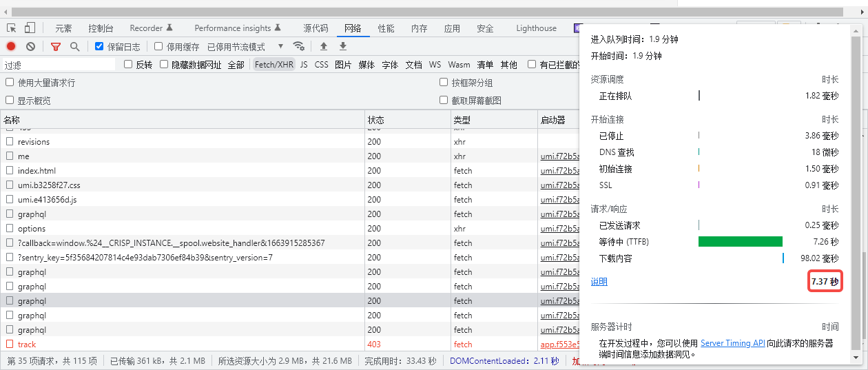The width and height of the screenshot is (868, 370).
Task: Sort requests by the 状态 column header
Action: [x=375, y=120]
